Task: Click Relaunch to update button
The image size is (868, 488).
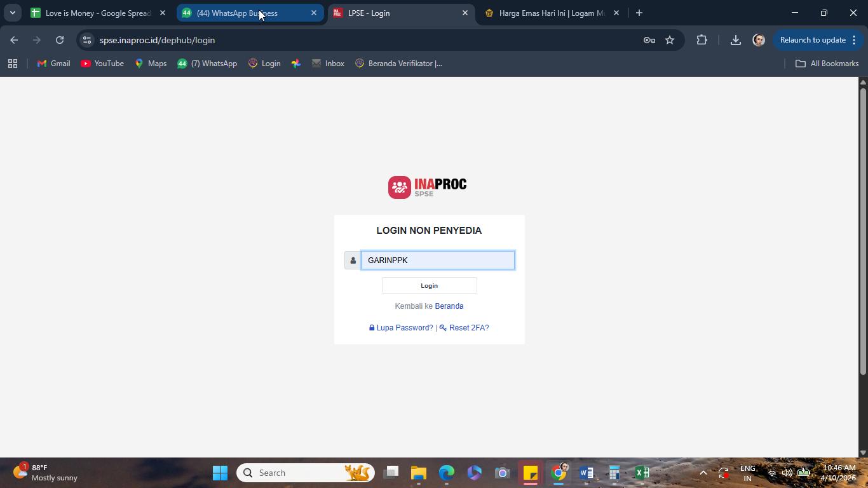Action: point(813,40)
